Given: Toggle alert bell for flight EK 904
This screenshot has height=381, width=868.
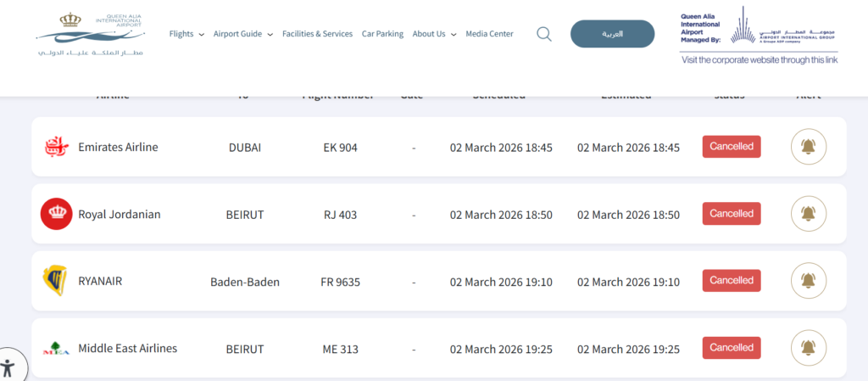Looking at the screenshot, I should 808,147.
